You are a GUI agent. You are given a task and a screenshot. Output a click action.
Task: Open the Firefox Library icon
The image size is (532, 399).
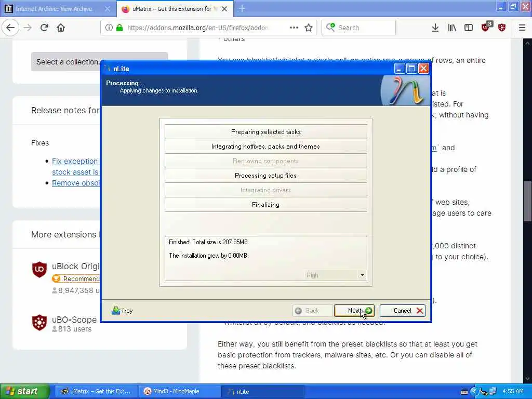point(452,28)
